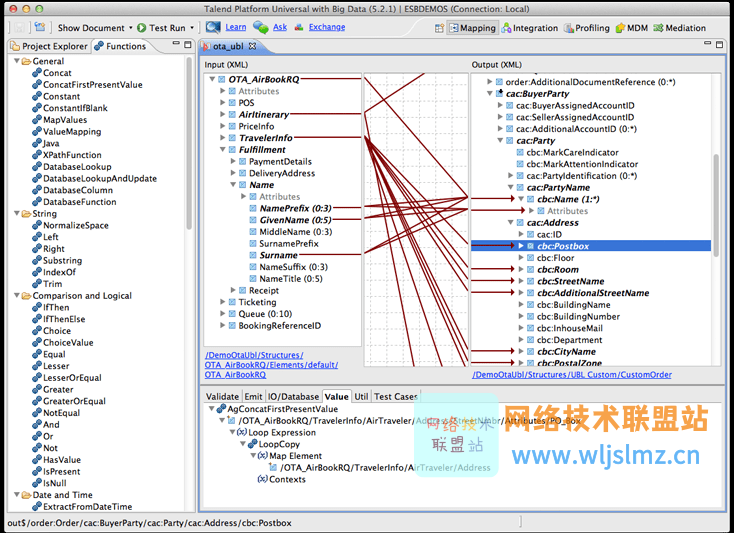This screenshot has width=734, height=533.
Task: Maximize the ota_ubl editor area
Action: coord(719,44)
